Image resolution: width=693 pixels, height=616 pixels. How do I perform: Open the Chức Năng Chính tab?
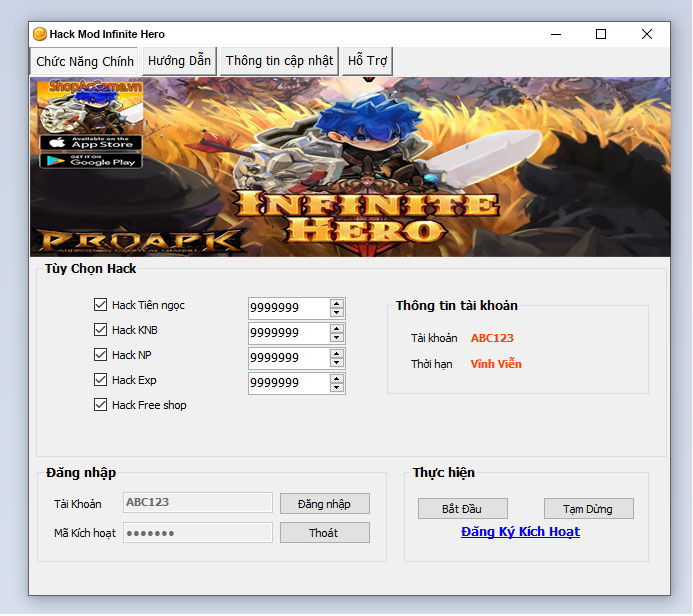[84, 61]
